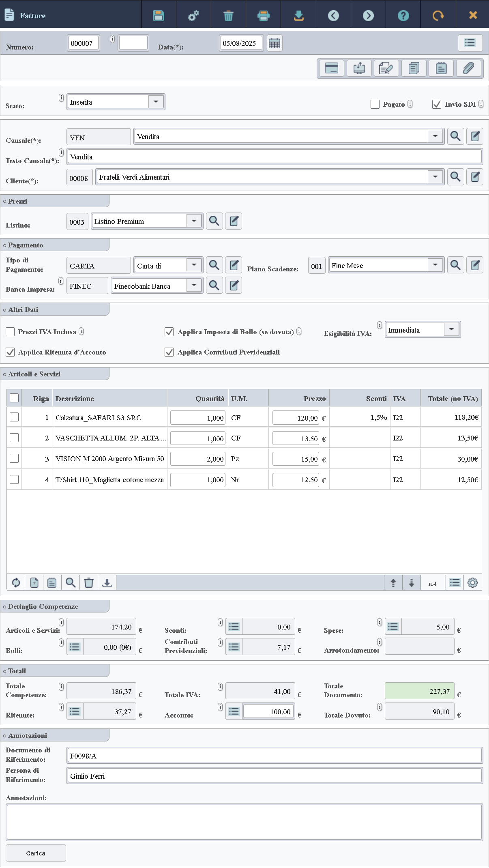Click the paperclip attachment icon
Screen dimensions: 489x868
point(469,68)
